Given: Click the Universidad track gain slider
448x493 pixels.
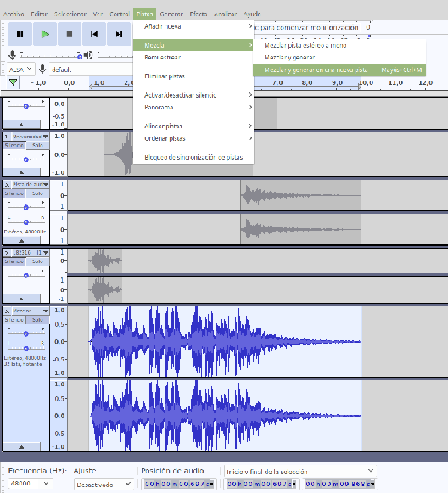Looking at the screenshot, I should click(26, 160).
